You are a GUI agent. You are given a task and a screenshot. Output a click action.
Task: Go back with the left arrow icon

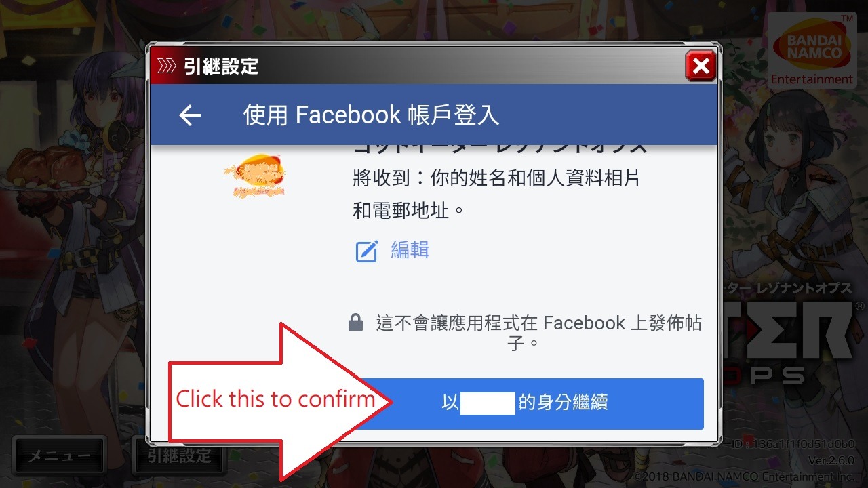tap(190, 115)
